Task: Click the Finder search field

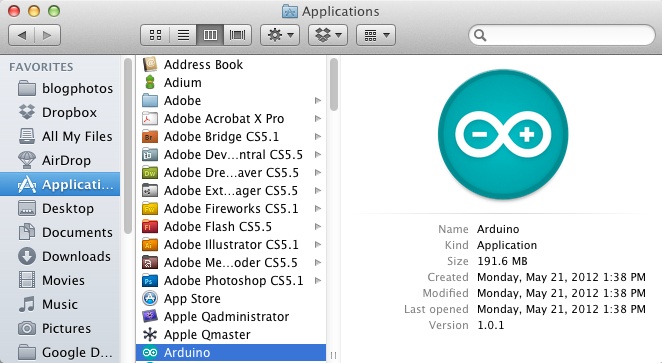Action: (x=562, y=35)
